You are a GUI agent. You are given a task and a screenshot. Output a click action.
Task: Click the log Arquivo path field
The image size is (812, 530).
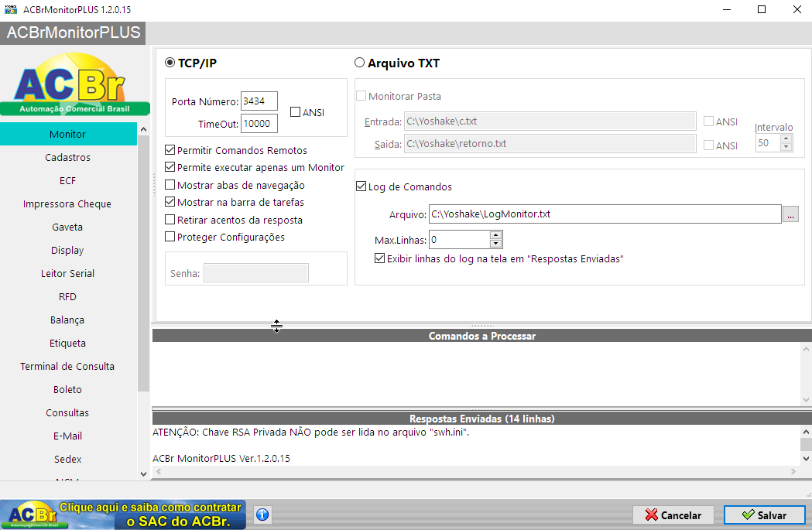click(605, 214)
